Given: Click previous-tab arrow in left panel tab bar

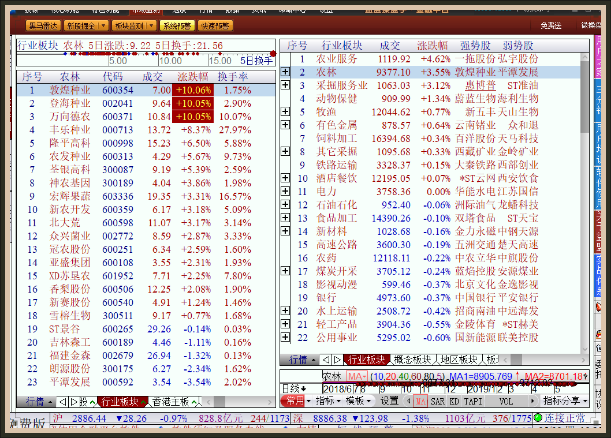Looking at the screenshot, I should coord(62,401).
